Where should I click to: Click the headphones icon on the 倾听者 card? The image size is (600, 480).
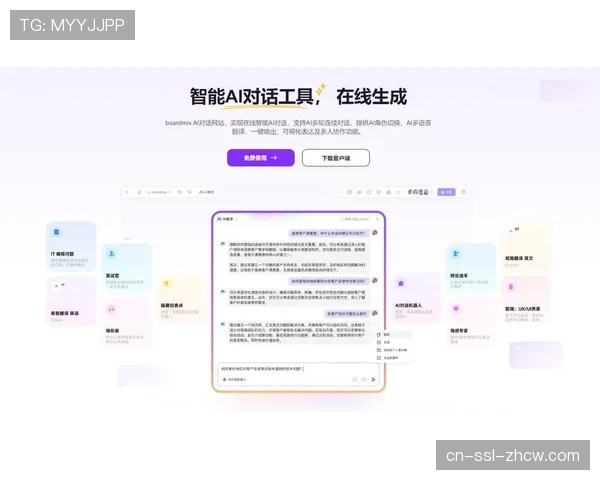click(111, 309)
